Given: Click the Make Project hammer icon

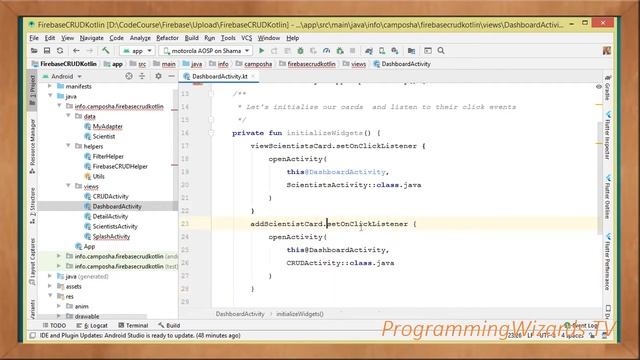Looking at the screenshot, I should click(106, 51).
